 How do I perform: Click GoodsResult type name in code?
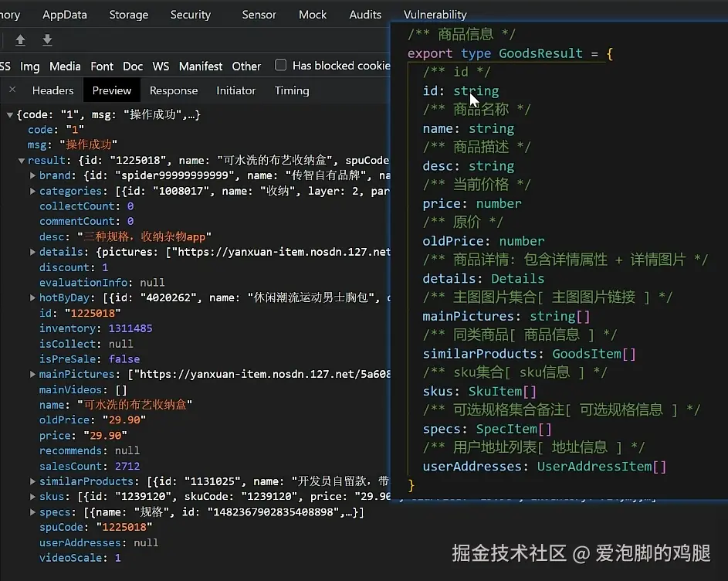point(540,53)
